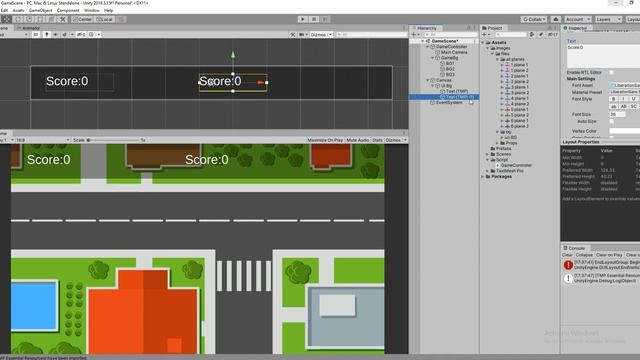The height and width of the screenshot is (360, 640).
Task: Collapse the Assets folder in Project
Action: click(483, 42)
